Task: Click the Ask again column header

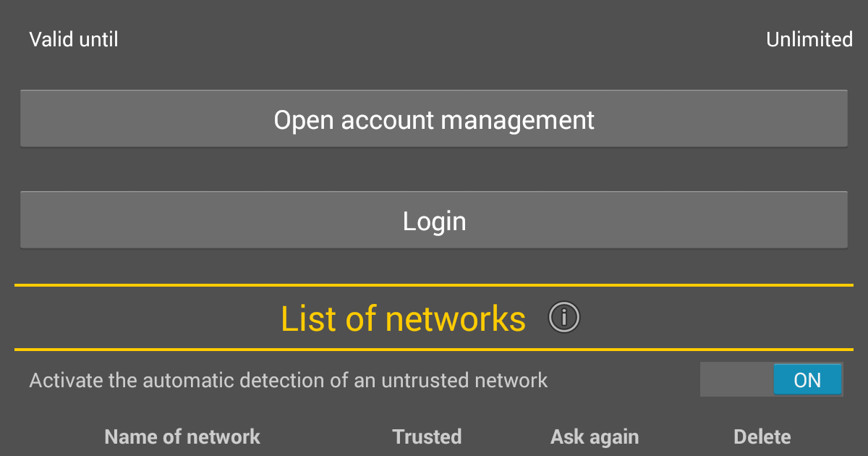Action: [x=595, y=436]
